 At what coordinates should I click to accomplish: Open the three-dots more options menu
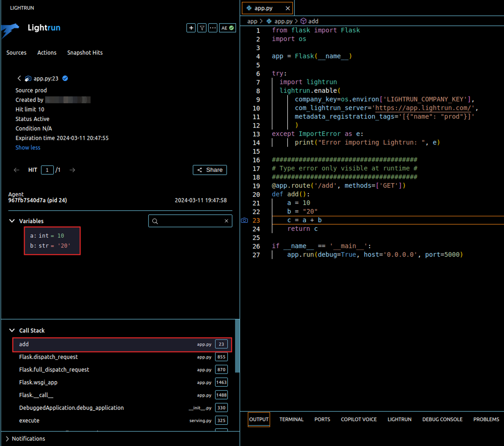point(213,28)
